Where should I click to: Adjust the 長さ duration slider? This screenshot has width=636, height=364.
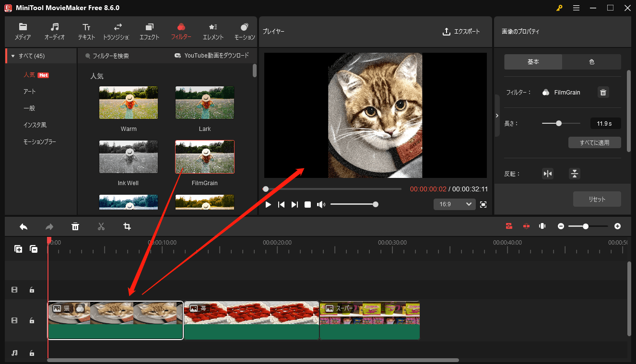tap(559, 123)
